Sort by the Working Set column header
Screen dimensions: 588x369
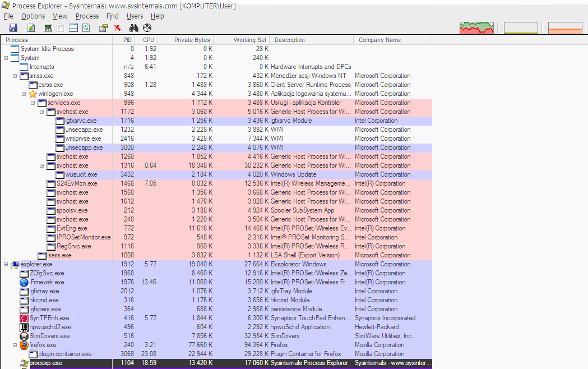pos(242,40)
